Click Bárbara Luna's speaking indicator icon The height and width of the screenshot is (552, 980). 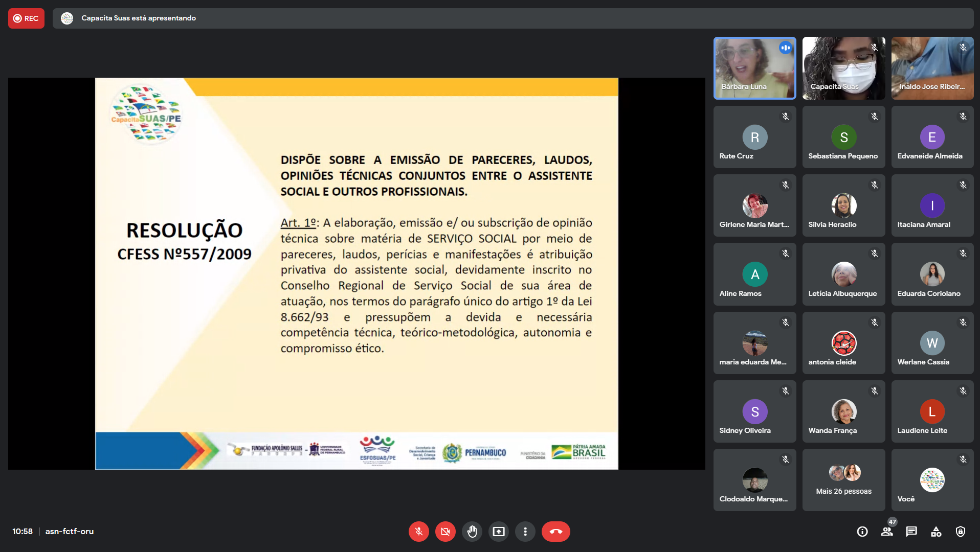tap(785, 48)
